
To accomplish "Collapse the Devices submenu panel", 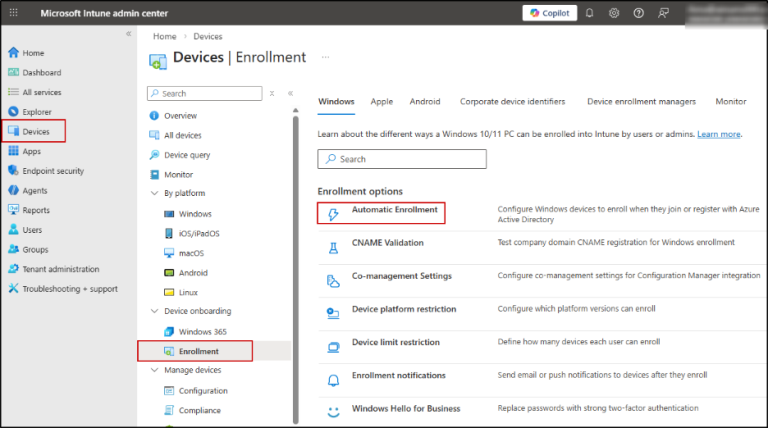I will tap(290, 93).
